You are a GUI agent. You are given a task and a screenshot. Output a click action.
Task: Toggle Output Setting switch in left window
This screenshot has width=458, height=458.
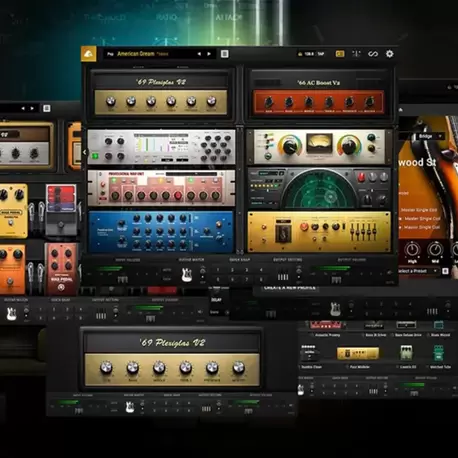115,313
